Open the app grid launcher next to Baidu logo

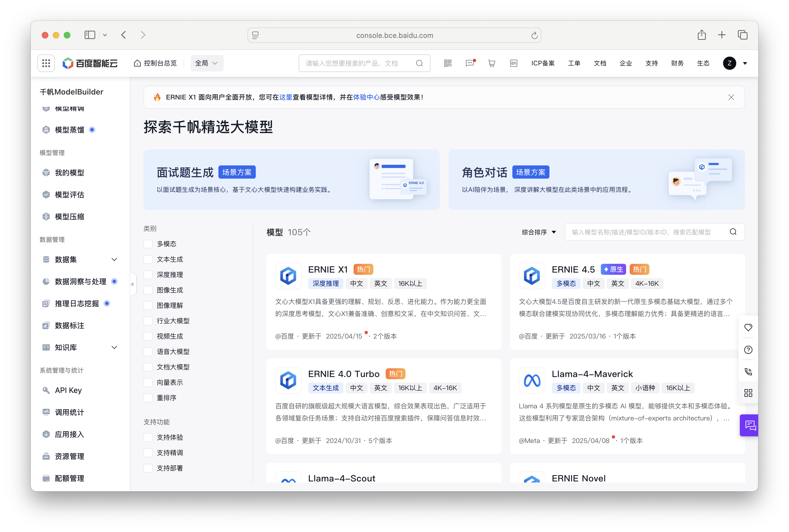click(x=46, y=63)
